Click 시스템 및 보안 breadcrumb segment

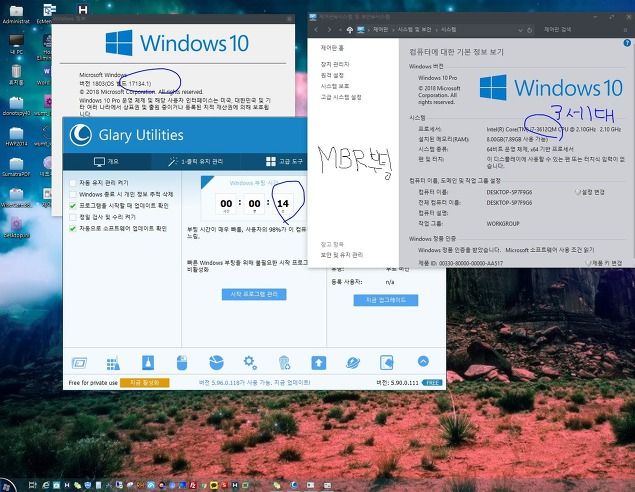pyautogui.click(x=414, y=30)
